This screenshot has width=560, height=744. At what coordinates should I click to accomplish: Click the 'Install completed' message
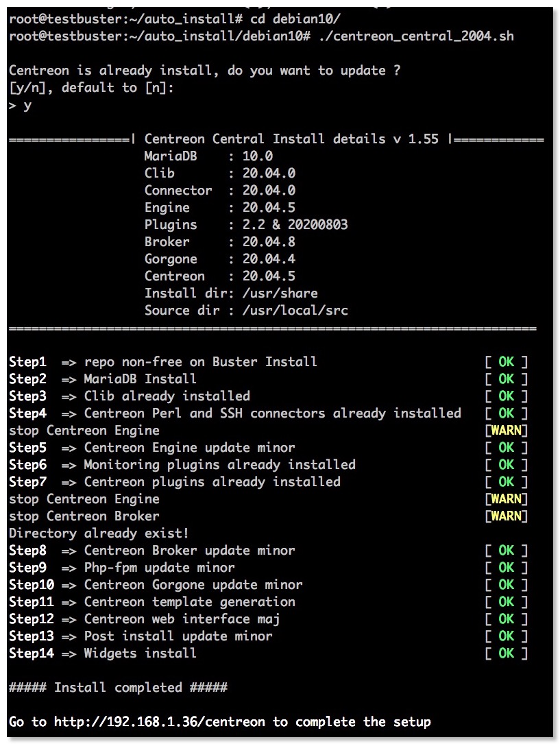pyautogui.click(x=118, y=688)
